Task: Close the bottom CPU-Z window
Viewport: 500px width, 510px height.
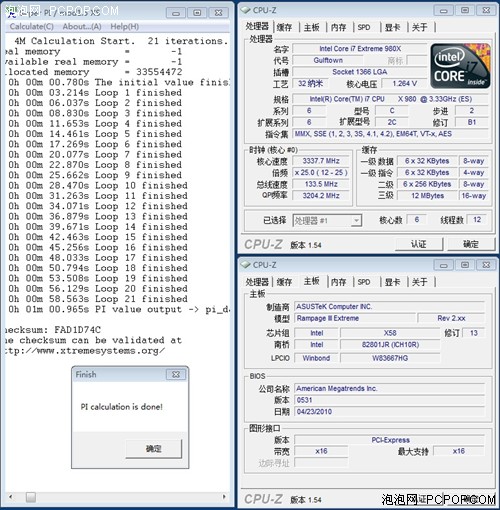Action: click(x=486, y=265)
